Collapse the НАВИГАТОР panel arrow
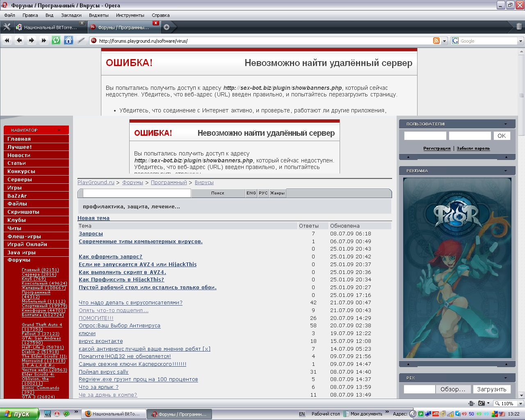This screenshot has width=525, height=420. (x=59, y=130)
